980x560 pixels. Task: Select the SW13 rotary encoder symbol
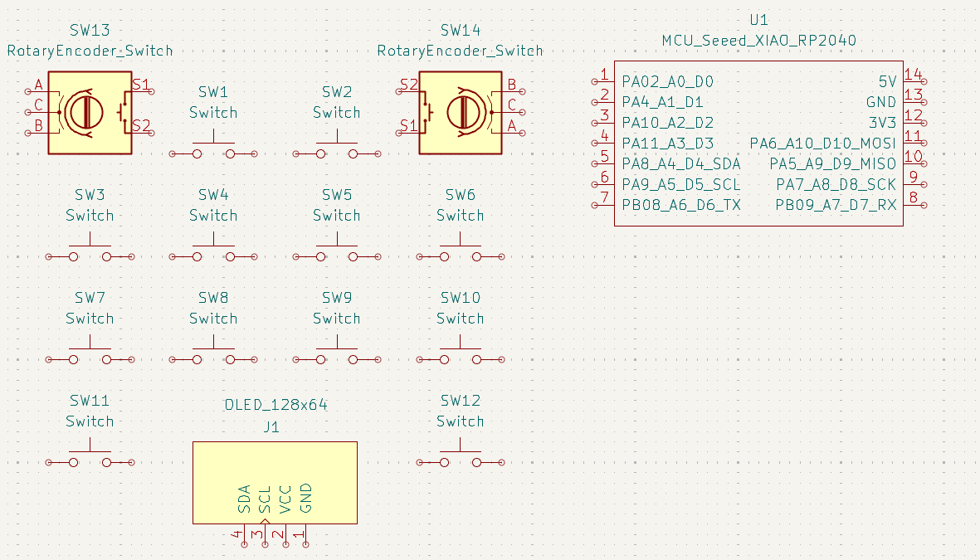tap(89, 111)
